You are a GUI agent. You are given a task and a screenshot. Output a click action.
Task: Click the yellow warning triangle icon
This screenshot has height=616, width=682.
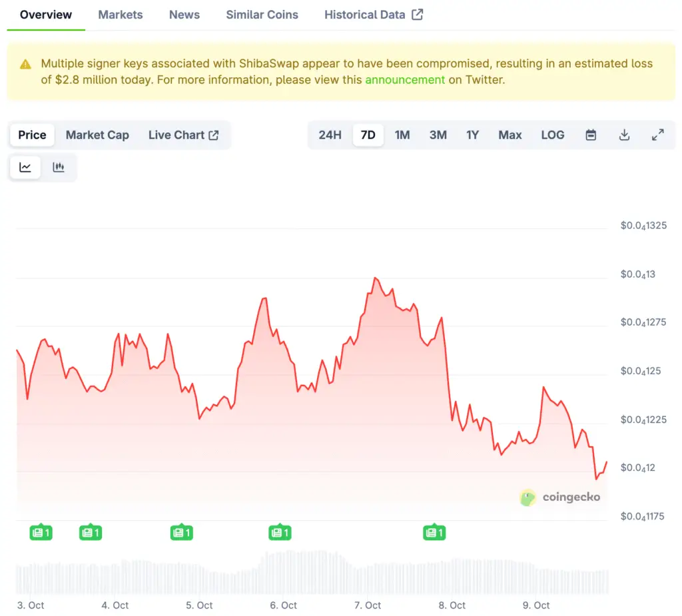click(x=25, y=65)
